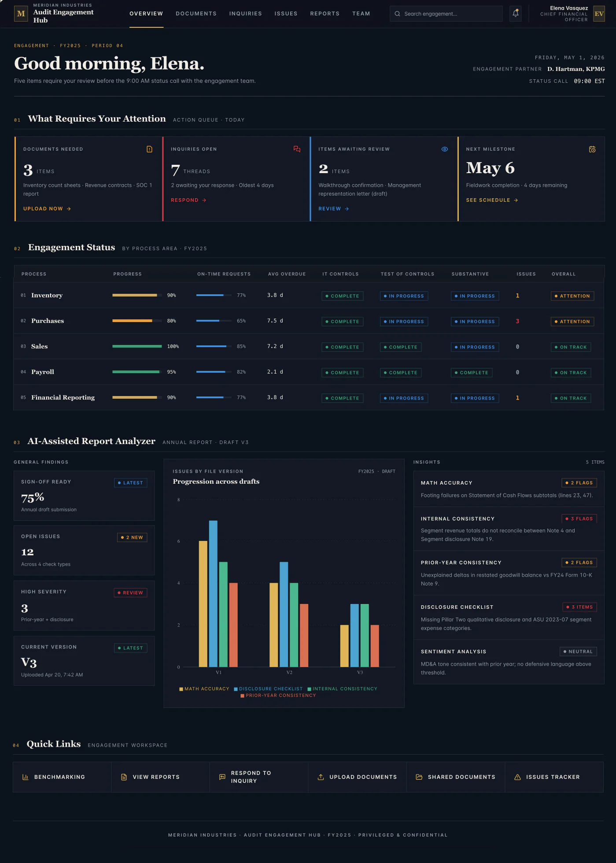Viewport: 616px width, 863px height.
Task: Open the Upload Documents quick link
Action: (x=357, y=777)
